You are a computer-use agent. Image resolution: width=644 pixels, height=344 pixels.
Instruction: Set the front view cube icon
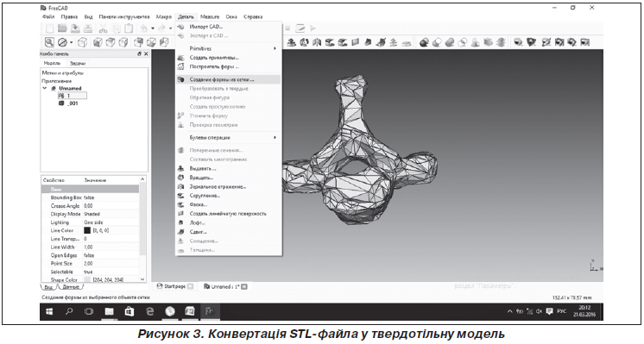tap(98, 42)
